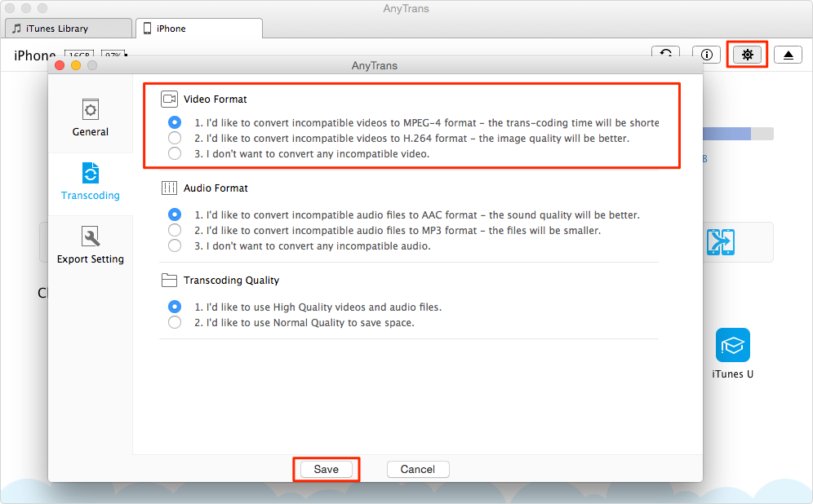Click the Transcoding Quality folder icon

click(x=169, y=281)
